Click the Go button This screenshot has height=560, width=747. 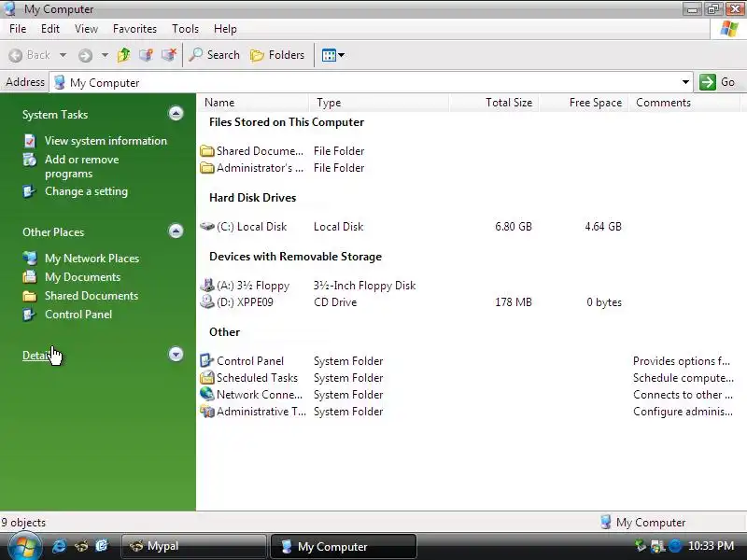tap(717, 82)
